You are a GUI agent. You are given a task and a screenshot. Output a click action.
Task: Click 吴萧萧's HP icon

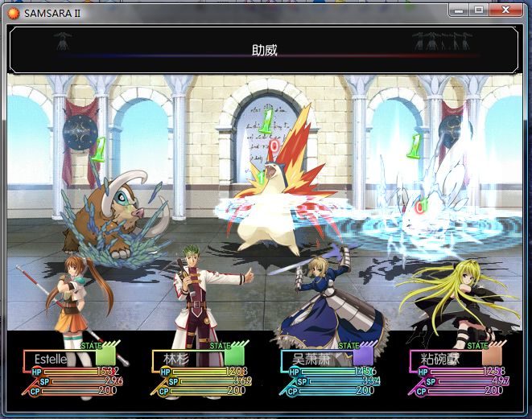pos(294,372)
